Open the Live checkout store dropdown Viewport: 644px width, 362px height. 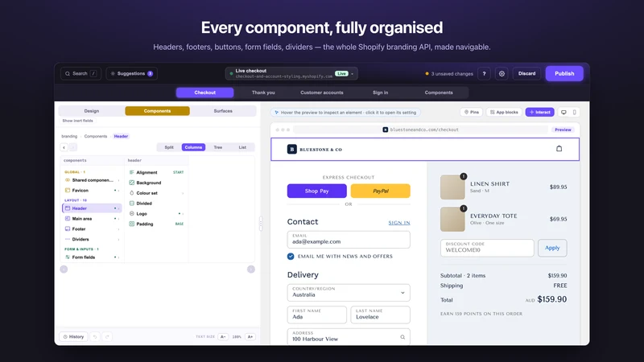pos(291,74)
